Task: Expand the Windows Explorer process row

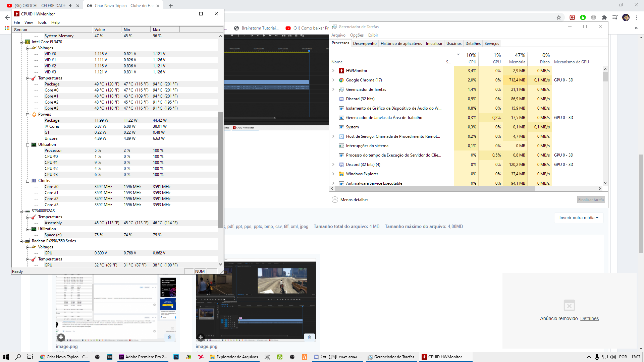Action: (333, 174)
